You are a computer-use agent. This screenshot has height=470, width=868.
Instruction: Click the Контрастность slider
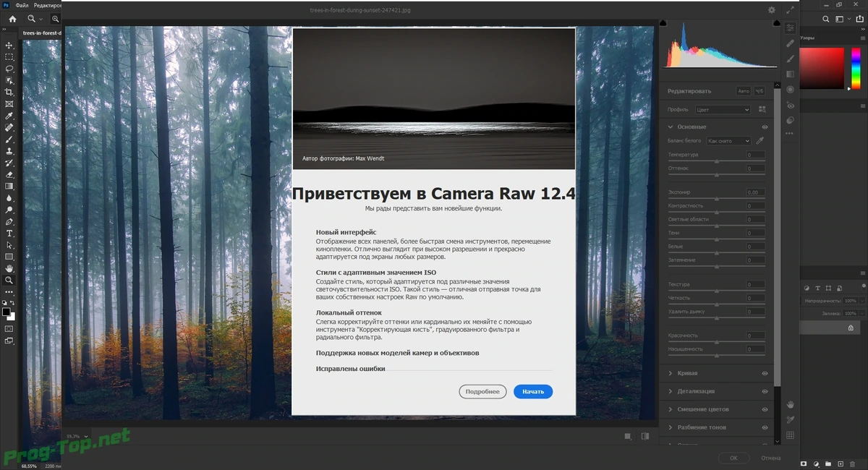pyautogui.click(x=716, y=213)
